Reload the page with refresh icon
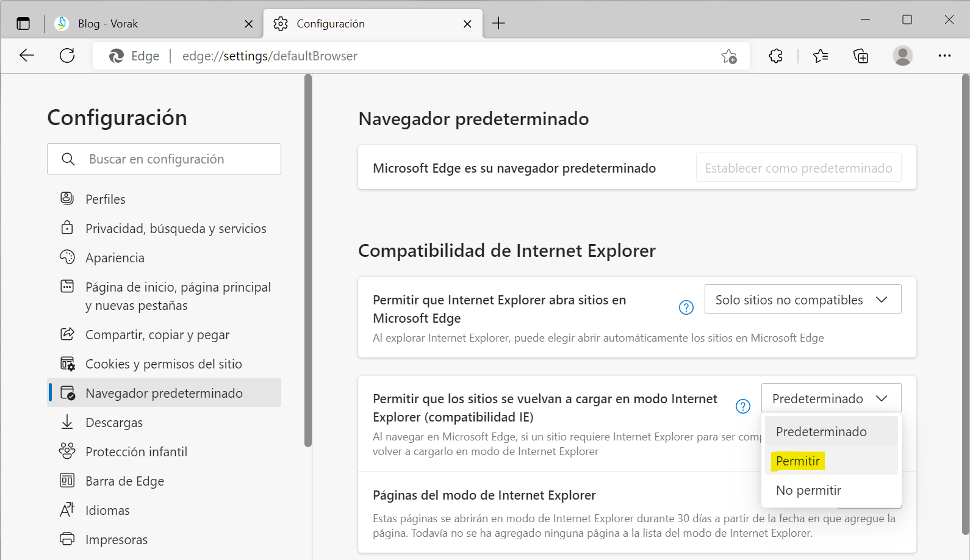The image size is (970, 560). (x=67, y=56)
